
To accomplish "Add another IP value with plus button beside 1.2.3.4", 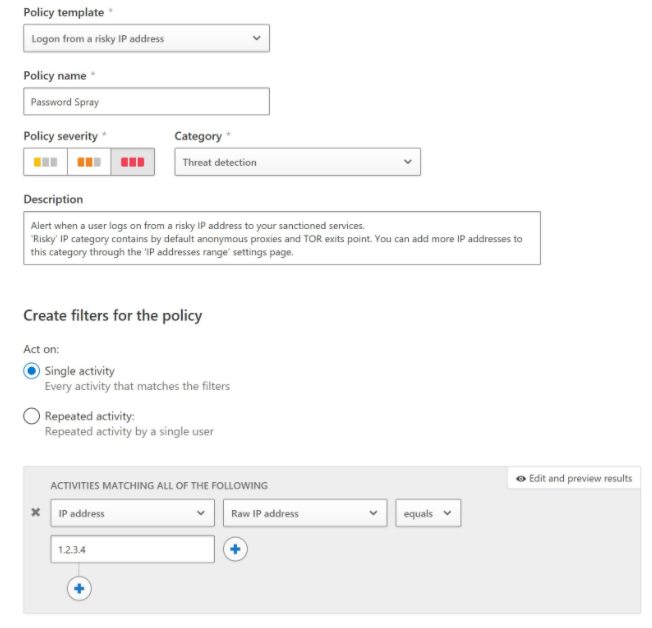I will pos(235,549).
